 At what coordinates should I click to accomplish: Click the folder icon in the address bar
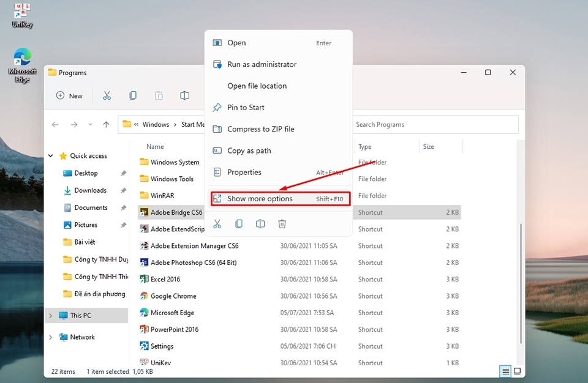126,124
